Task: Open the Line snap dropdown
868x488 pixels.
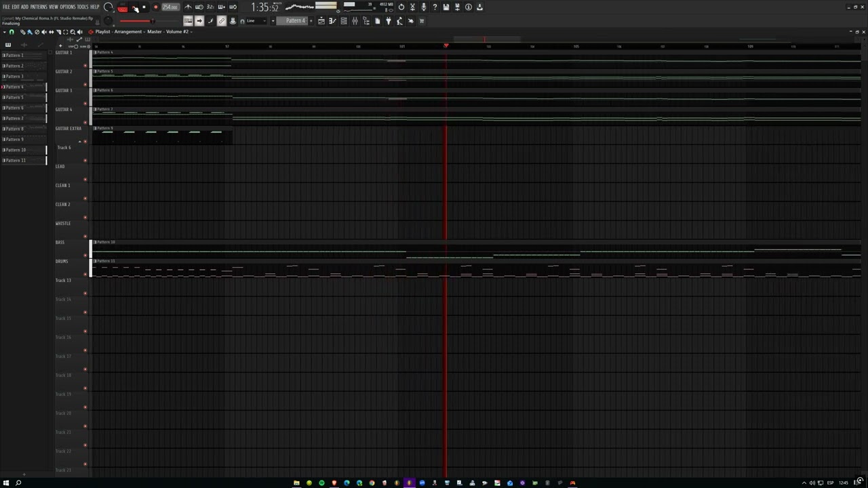Action: (256, 21)
